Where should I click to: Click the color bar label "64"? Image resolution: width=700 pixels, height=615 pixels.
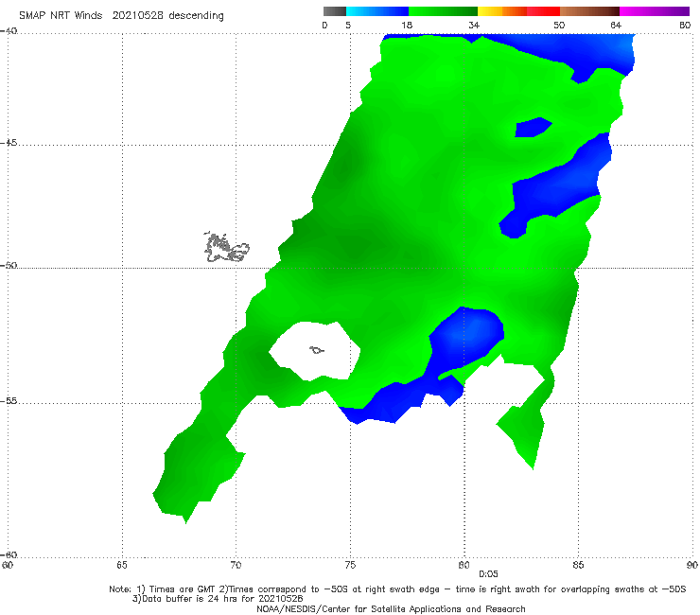[616, 25]
